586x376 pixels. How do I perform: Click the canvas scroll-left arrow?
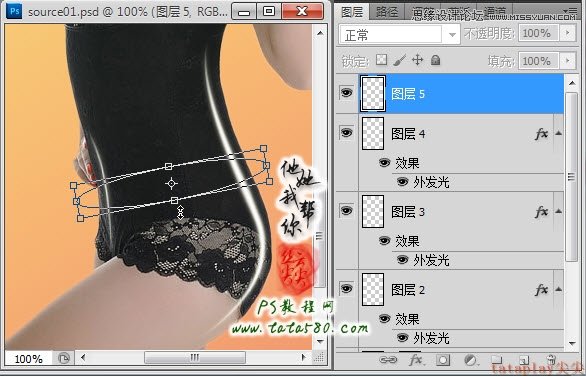tap(83, 357)
